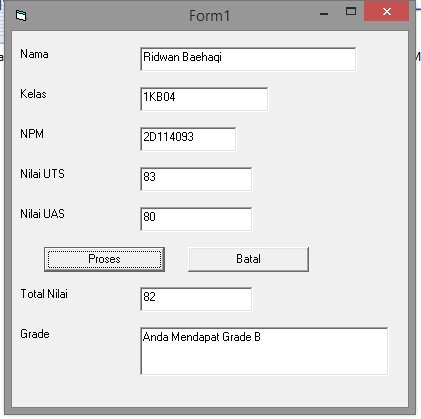
Task: Maximize the Form1 window
Action: coord(351,12)
